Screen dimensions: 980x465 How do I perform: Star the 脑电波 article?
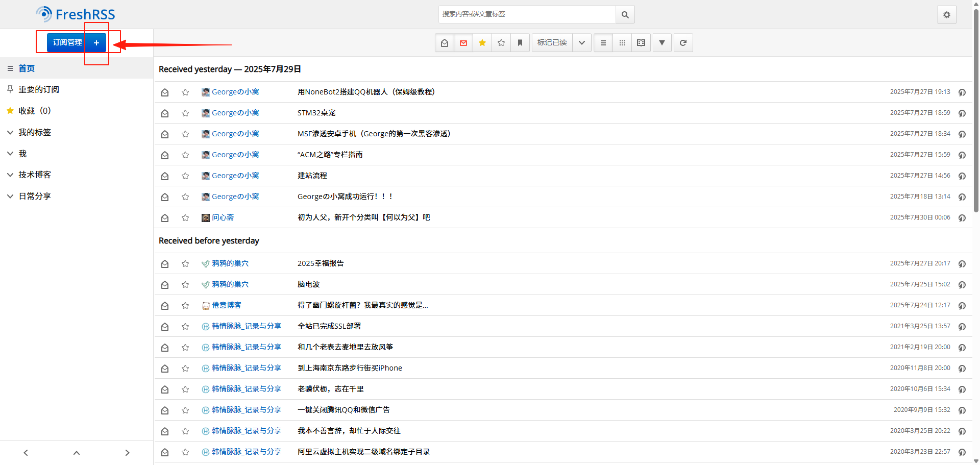pyautogui.click(x=185, y=285)
